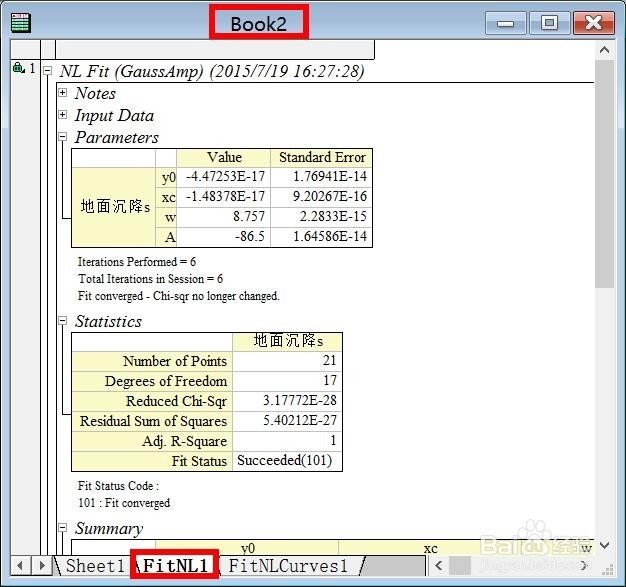Click the Book2 window title
This screenshot has height=587, width=626.
point(259,24)
